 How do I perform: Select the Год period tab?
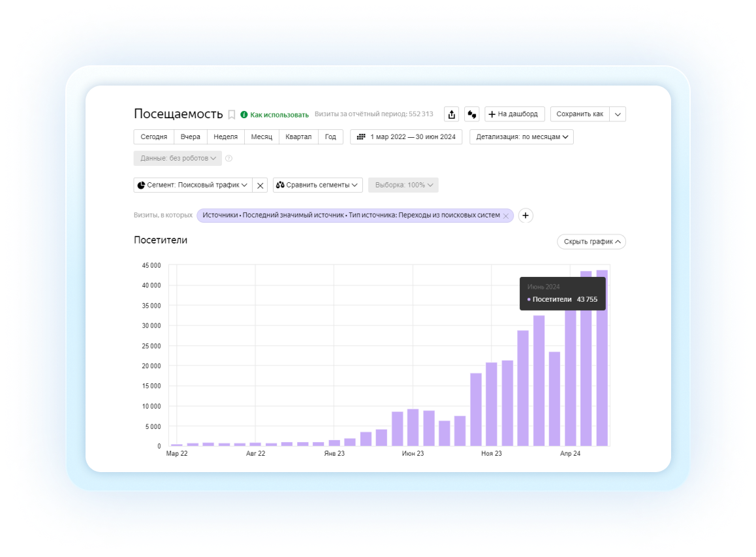pos(330,137)
